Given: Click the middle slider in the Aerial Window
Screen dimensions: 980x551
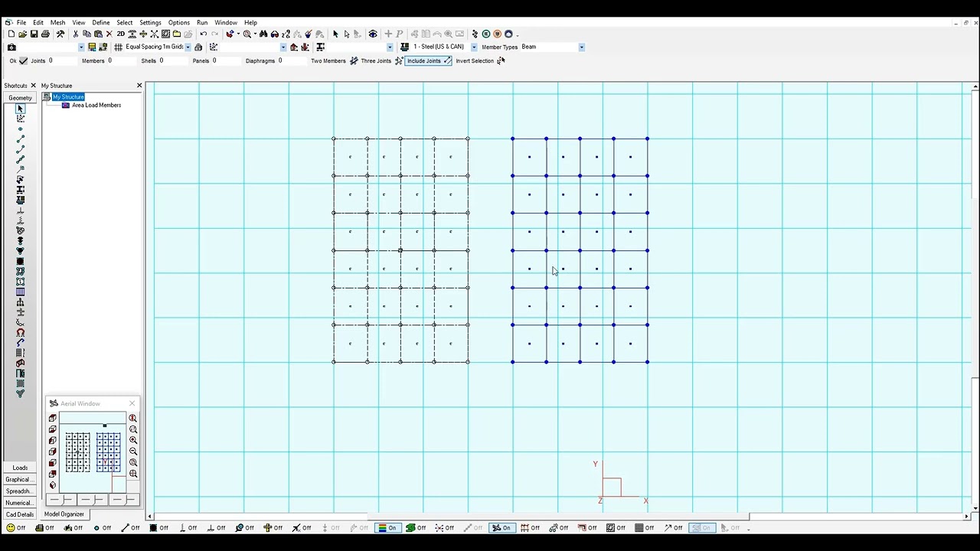Looking at the screenshot, I should point(93,500).
